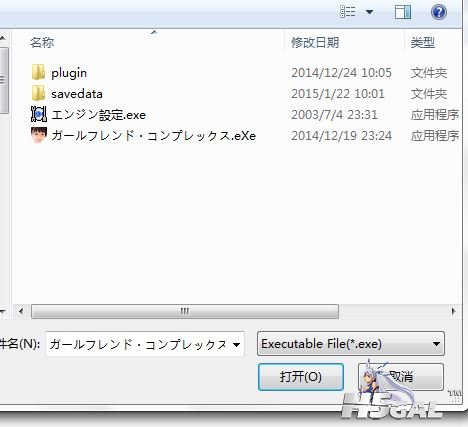
Task: Sort by the 修改日期 column header
Action: point(315,43)
